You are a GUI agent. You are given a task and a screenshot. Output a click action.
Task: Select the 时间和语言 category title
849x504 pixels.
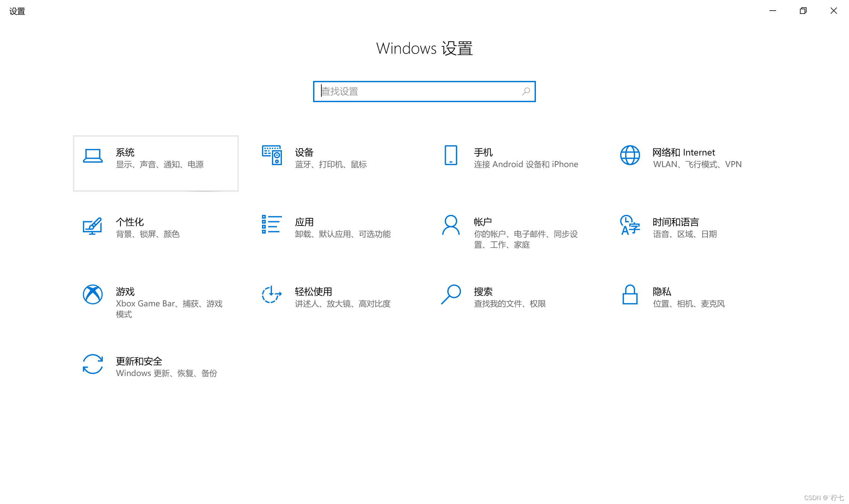pos(676,222)
